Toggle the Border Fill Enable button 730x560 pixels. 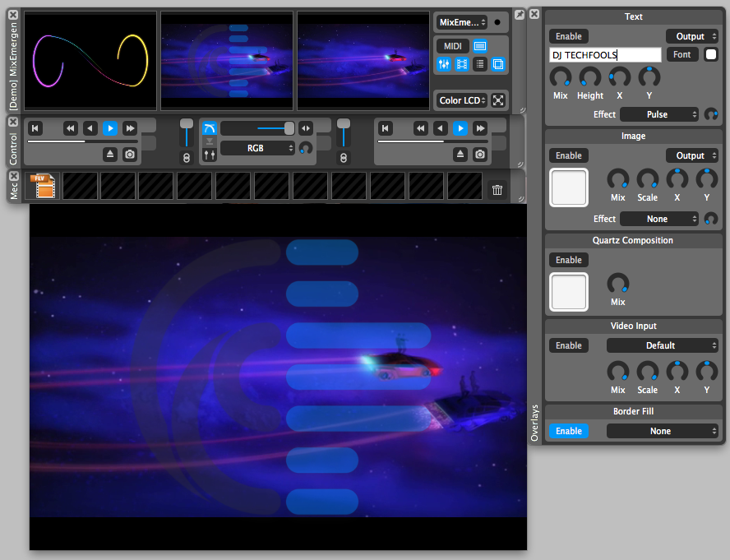click(568, 431)
